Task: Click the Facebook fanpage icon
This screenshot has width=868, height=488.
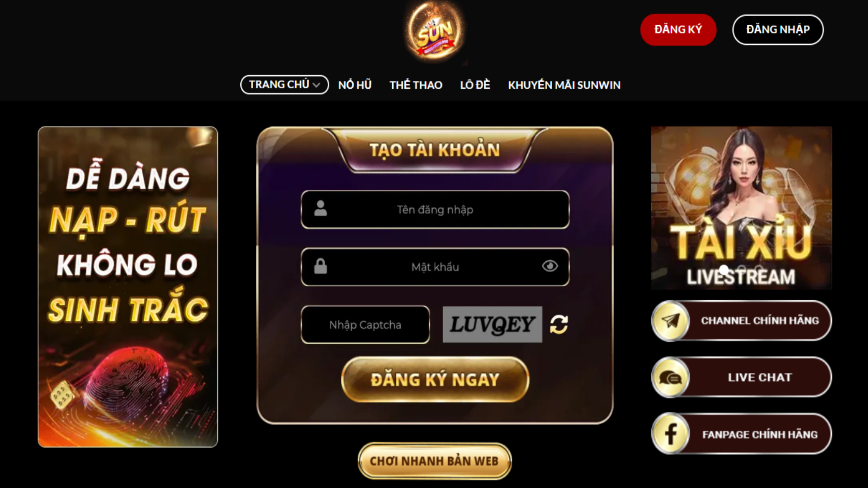Action: coord(670,434)
